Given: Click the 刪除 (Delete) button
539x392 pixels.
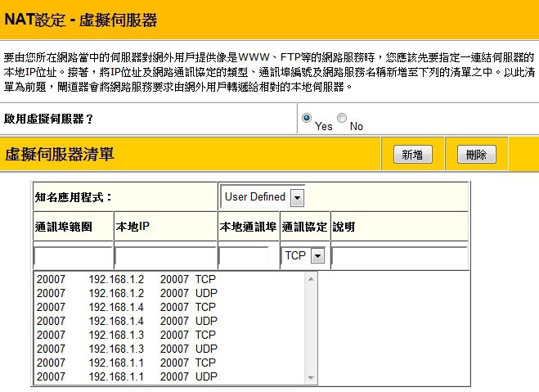Looking at the screenshot, I should [476, 155].
